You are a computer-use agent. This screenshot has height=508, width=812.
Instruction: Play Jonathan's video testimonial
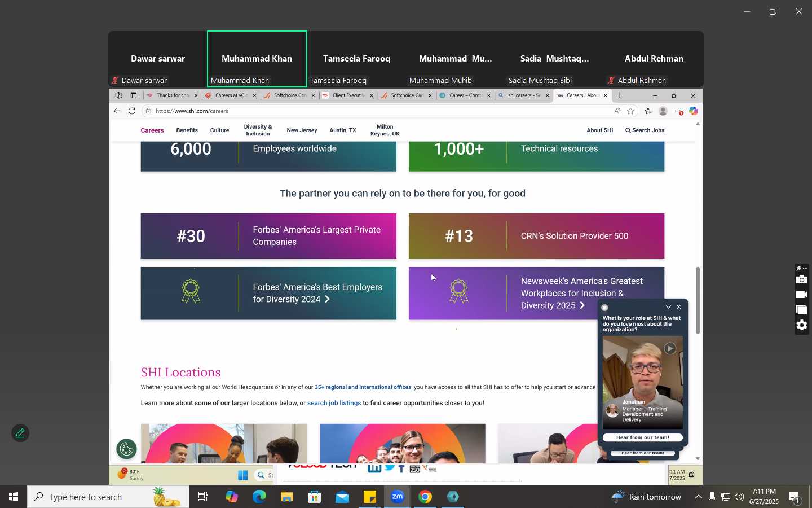click(670, 348)
